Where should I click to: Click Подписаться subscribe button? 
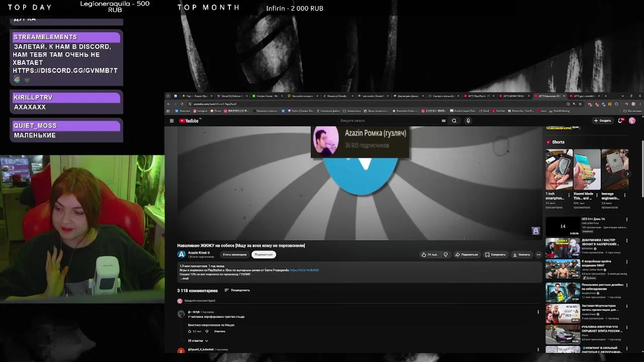click(263, 254)
